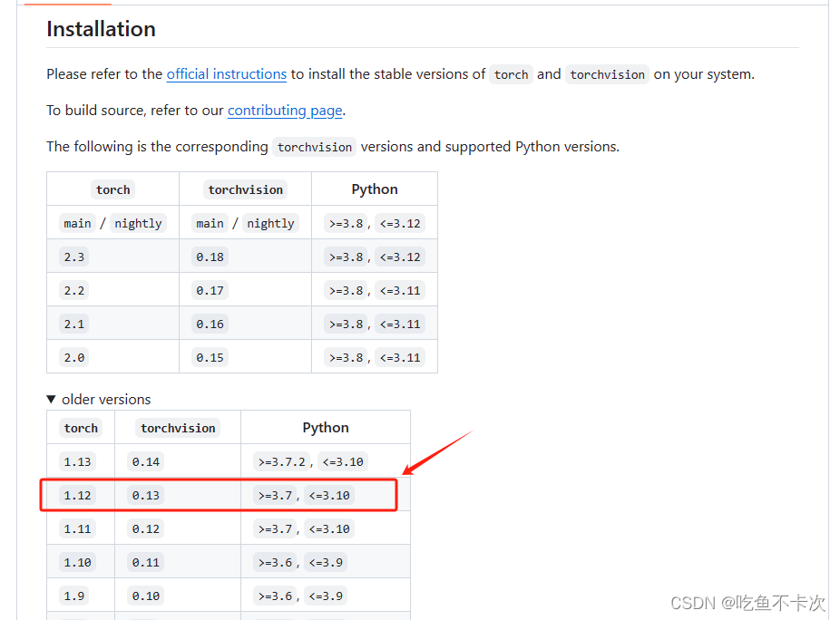
Task: Click torch 1.9 in older versions table
Action: click(73, 596)
